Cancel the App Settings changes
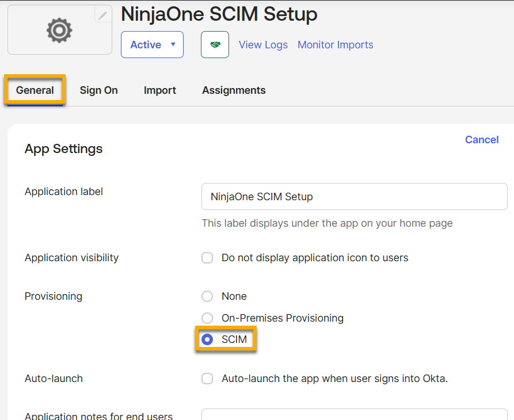514x420 pixels. click(x=482, y=139)
